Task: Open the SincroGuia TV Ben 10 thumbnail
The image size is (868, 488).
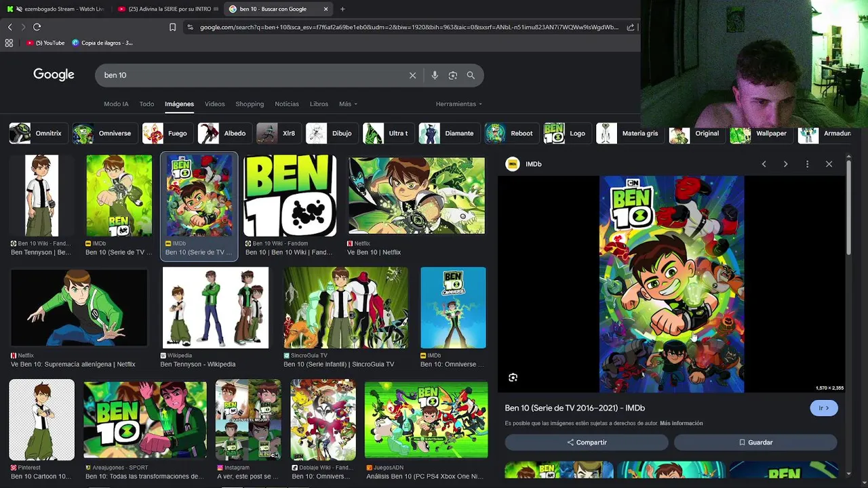Action: [346, 307]
